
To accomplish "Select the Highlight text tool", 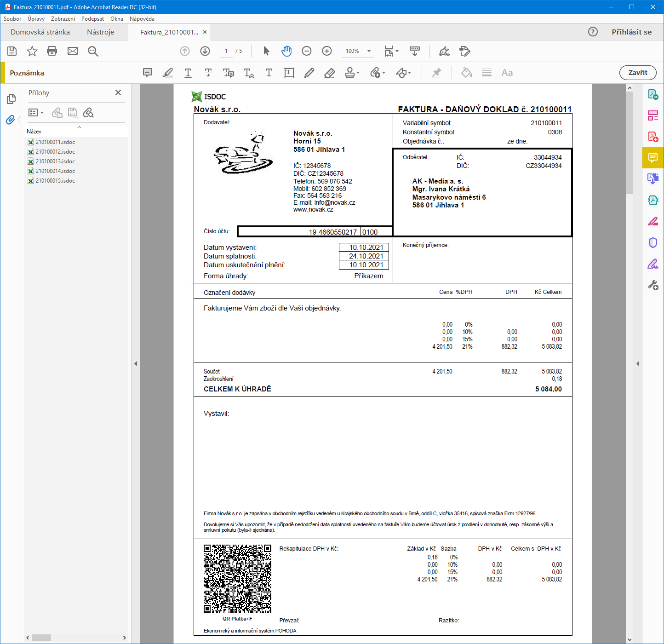I will coord(168,73).
